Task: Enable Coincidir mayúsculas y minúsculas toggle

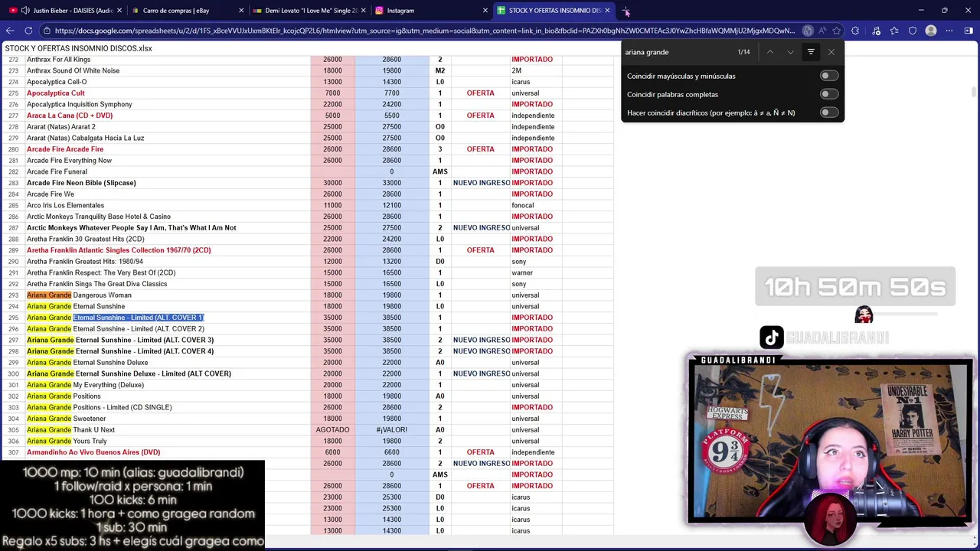Action: click(x=828, y=76)
